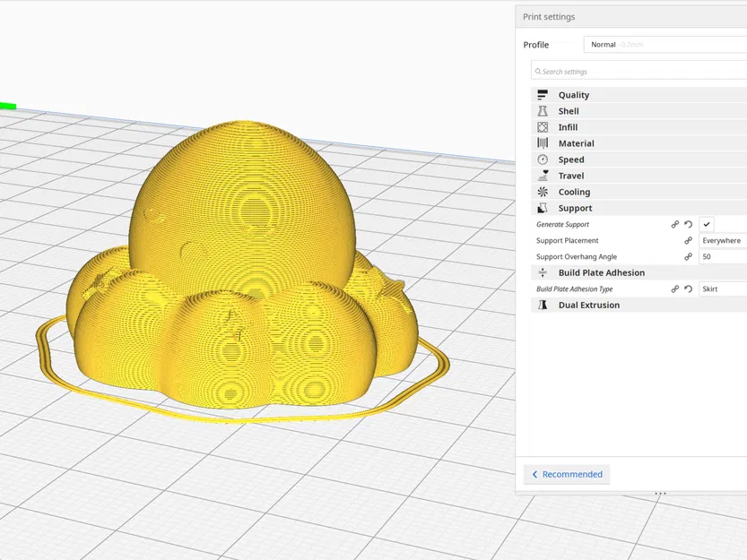
Task: Click link icon beside Support Overhang Angle
Action: point(688,256)
